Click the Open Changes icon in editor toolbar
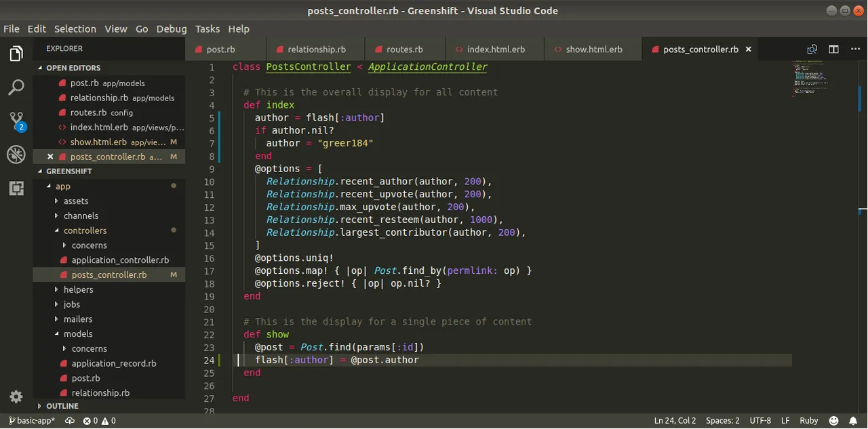This screenshot has width=868, height=429. (812, 49)
